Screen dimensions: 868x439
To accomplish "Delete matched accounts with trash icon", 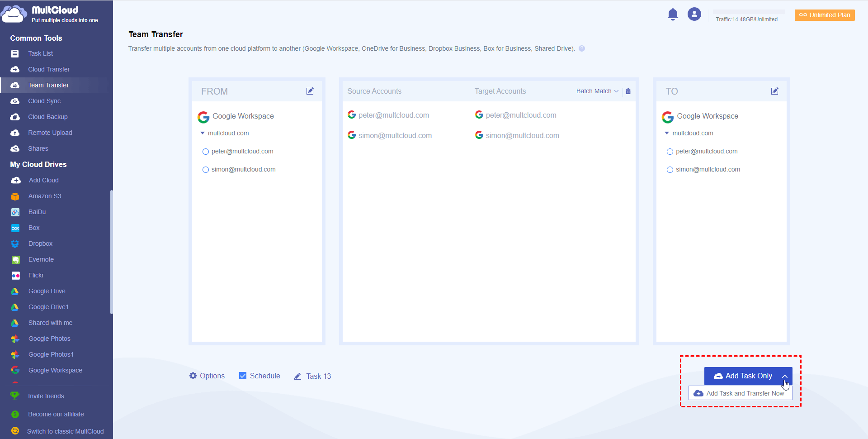I will click(x=628, y=91).
